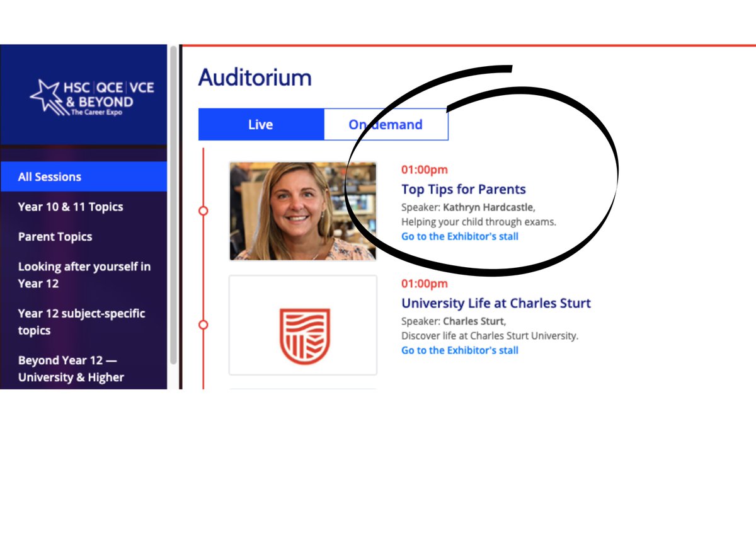Switch to the On demand tab
Viewport: 756px width, 535px height.
(x=386, y=124)
